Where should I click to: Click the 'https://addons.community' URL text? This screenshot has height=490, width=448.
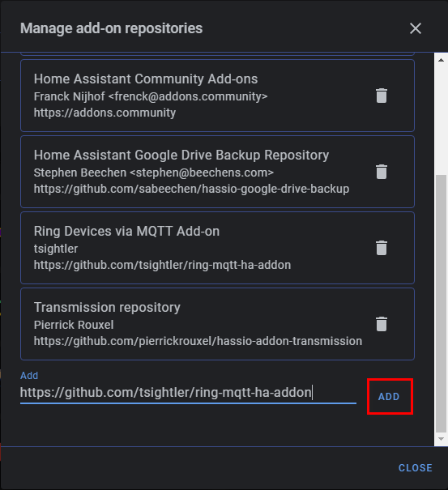pos(105,113)
